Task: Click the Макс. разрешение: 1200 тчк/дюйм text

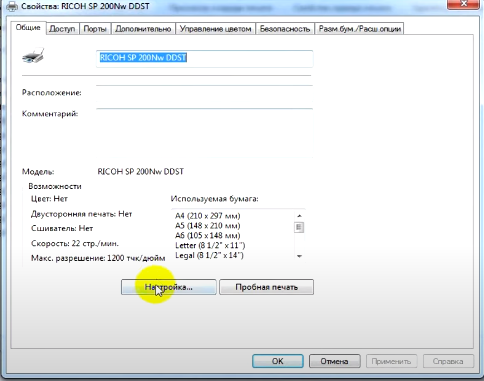Action: [x=98, y=258]
